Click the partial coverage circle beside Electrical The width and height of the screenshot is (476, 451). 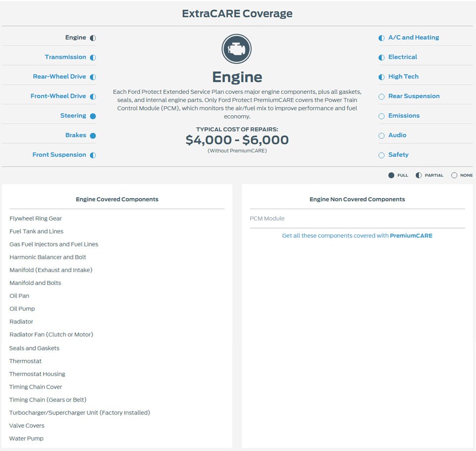(382, 57)
